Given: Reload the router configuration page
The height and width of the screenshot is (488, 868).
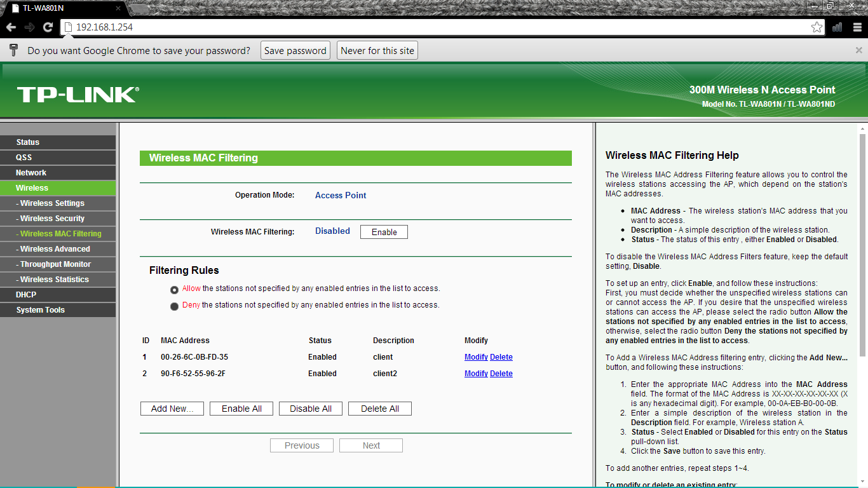Looking at the screenshot, I should click(48, 27).
